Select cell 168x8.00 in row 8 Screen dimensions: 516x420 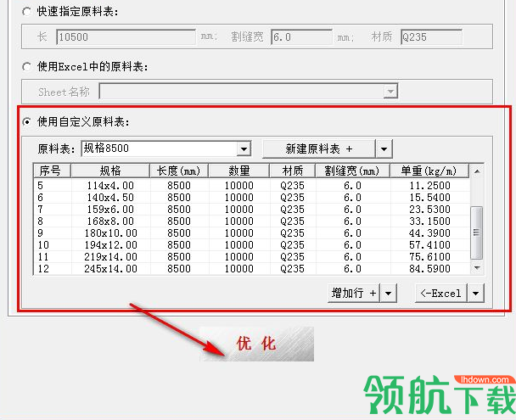pyautogui.click(x=110, y=221)
